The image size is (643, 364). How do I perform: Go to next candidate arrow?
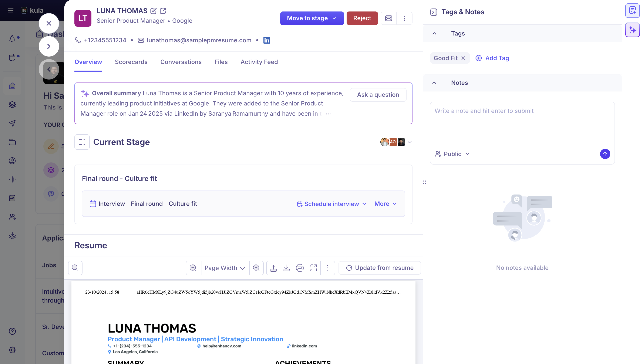(x=49, y=46)
